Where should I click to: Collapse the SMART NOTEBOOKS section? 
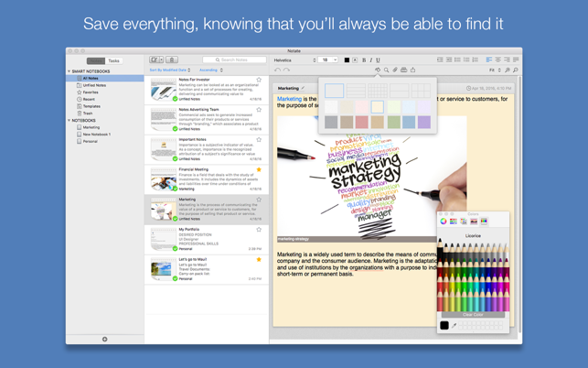click(69, 71)
